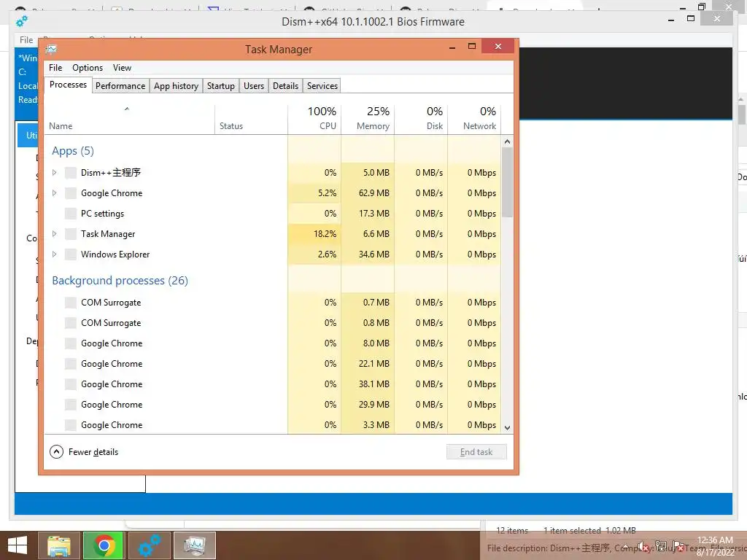The width and height of the screenshot is (747, 560).
Task: Click the muted volume tray icon
Action: (643, 547)
